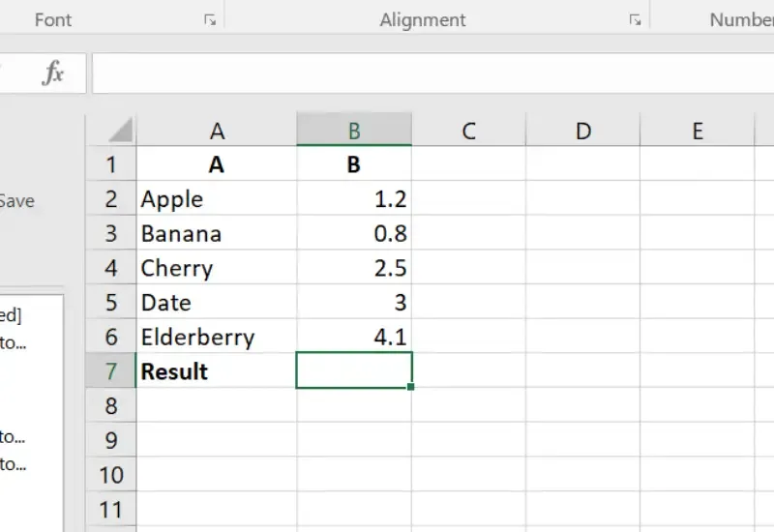
Task: Select the row 1 header
Action: [x=110, y=164]
